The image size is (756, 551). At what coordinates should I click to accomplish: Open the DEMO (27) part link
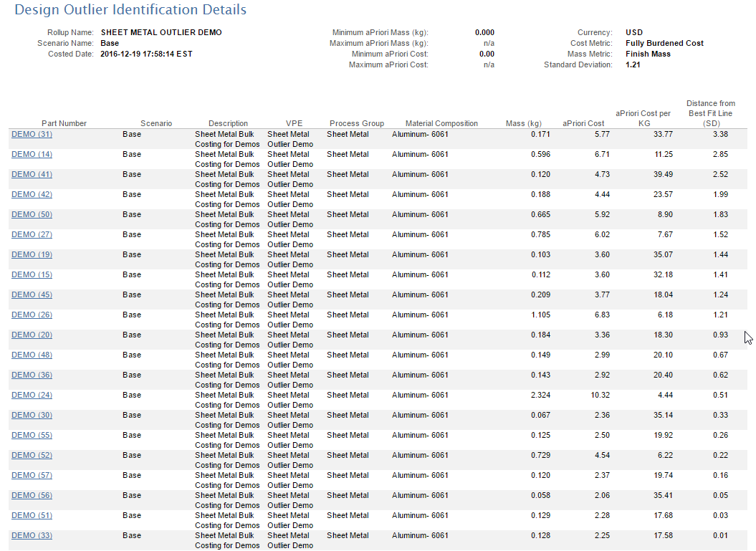[x=32, y=234]
